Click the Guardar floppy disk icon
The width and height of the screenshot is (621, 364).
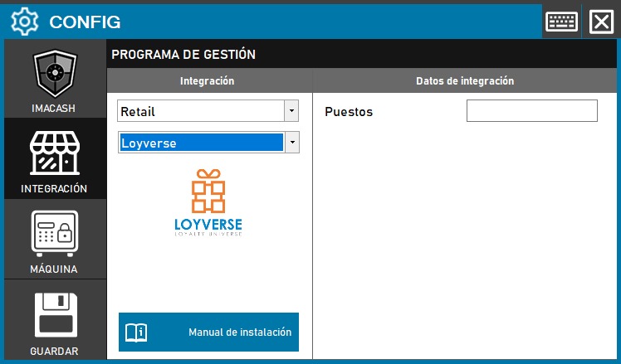pos(54,315)
